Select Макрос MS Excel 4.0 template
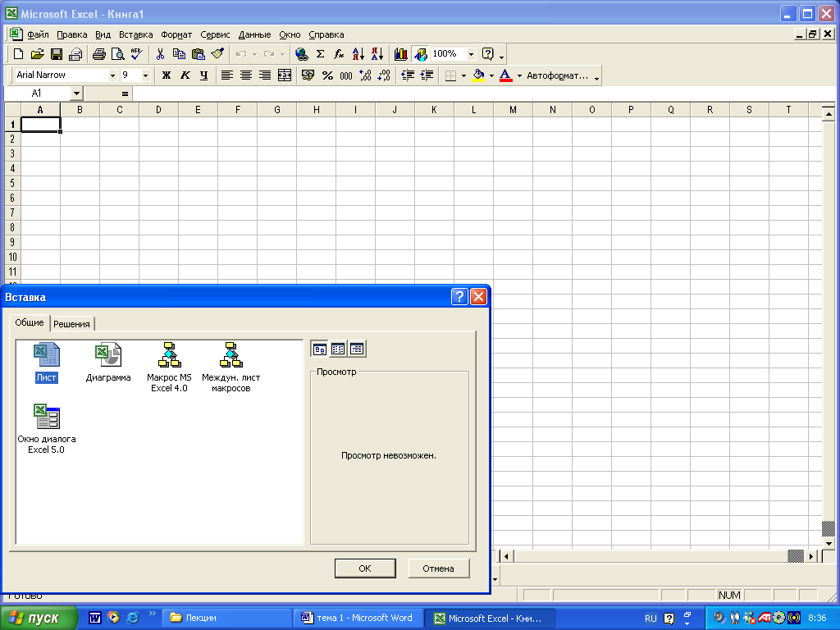 (169, 367)
